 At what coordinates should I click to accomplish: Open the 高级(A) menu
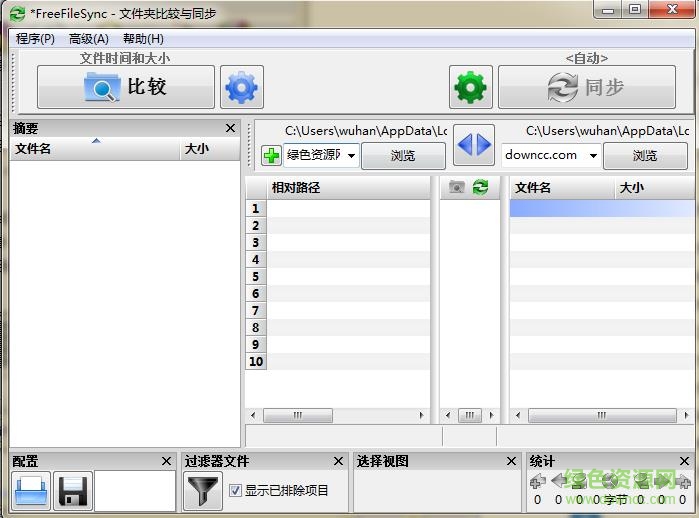point(89,39)
